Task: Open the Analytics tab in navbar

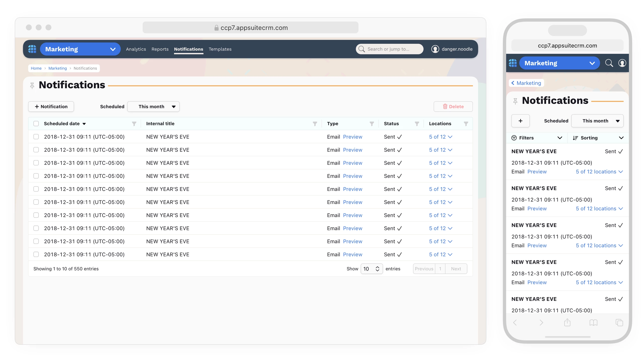Action: [136, 49]
